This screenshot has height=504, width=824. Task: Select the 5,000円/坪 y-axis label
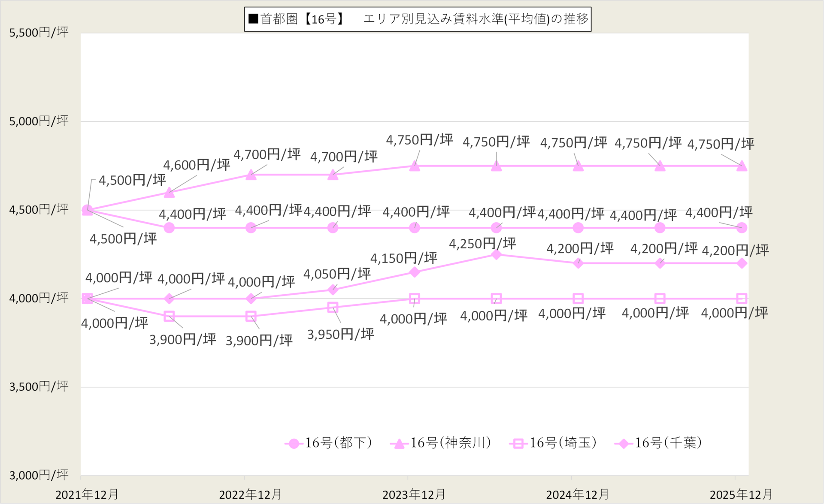39,121
